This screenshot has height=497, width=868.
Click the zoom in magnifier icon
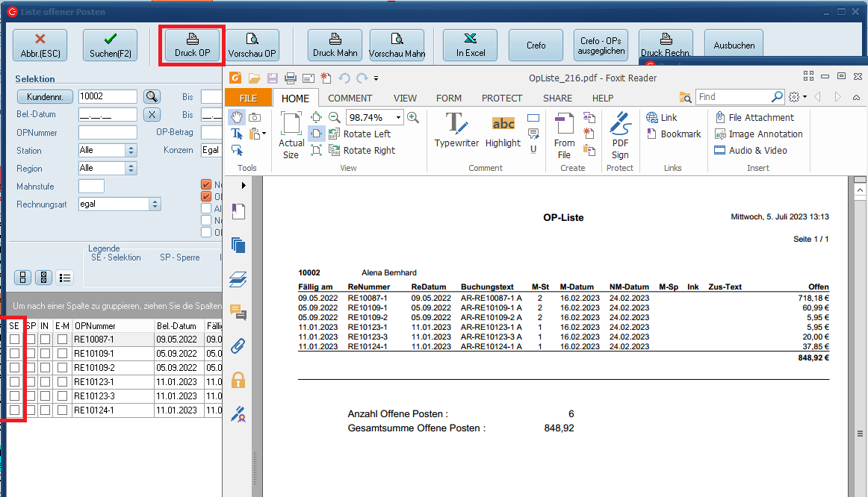[413, 118]
